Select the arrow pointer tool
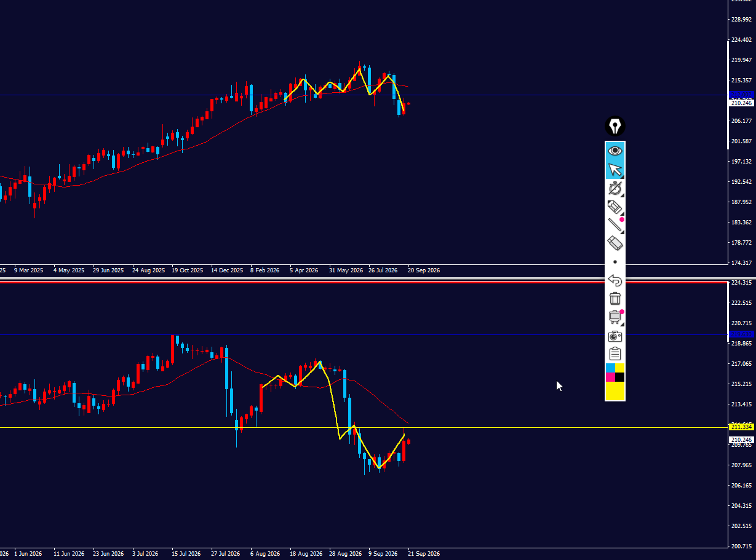 pyautogui.click(x=615, y=170)
